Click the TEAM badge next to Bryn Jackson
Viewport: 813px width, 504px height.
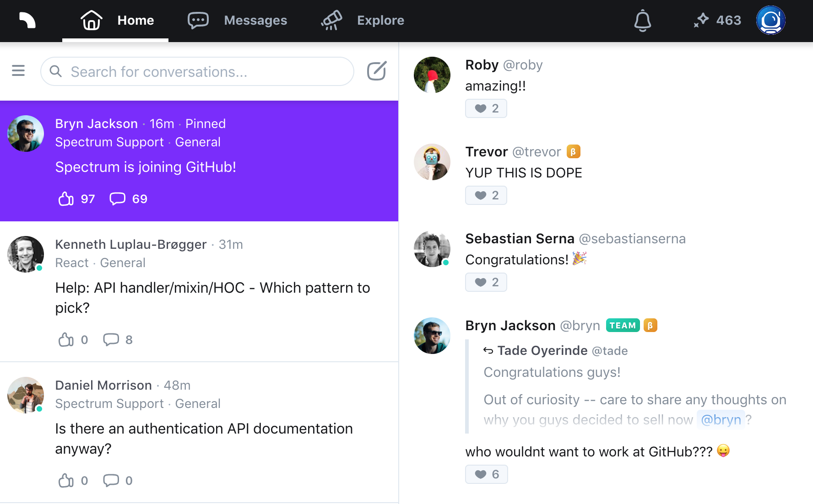623,325
